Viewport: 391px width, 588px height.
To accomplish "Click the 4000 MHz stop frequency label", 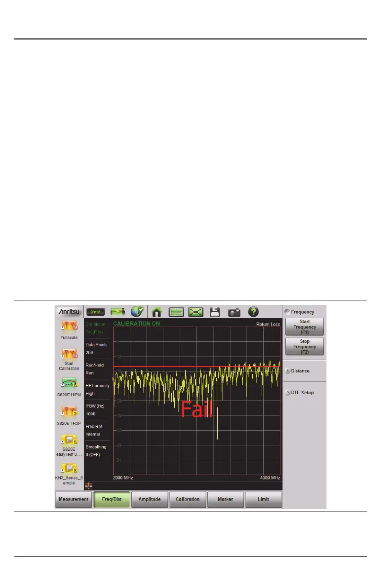I will click(x=270, y=478).
